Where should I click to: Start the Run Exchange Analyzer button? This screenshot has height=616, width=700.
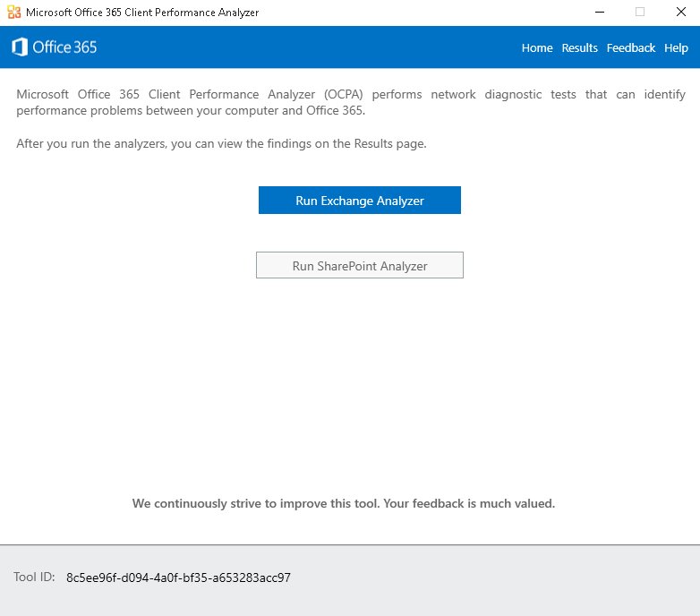click(x=360, y=200)
